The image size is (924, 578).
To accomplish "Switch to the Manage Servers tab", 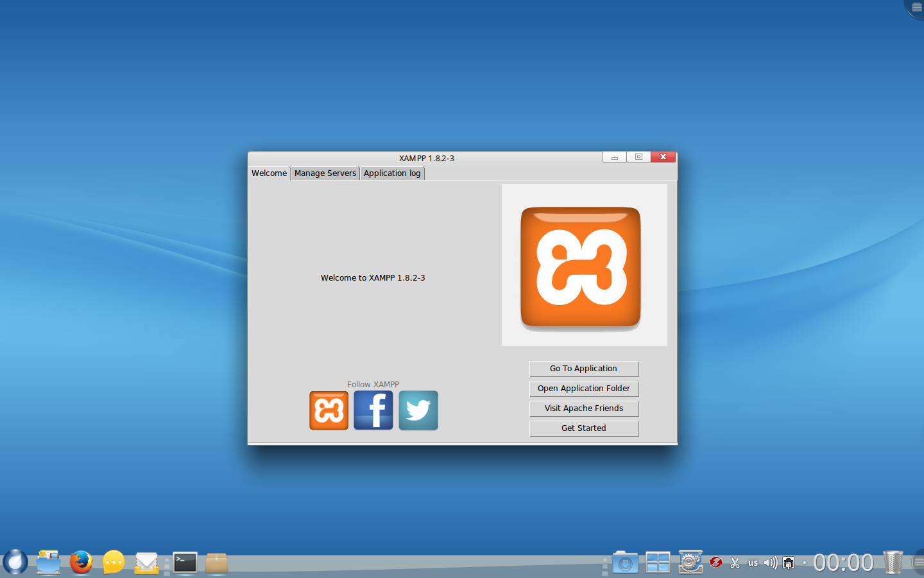I will coord(325,173).
